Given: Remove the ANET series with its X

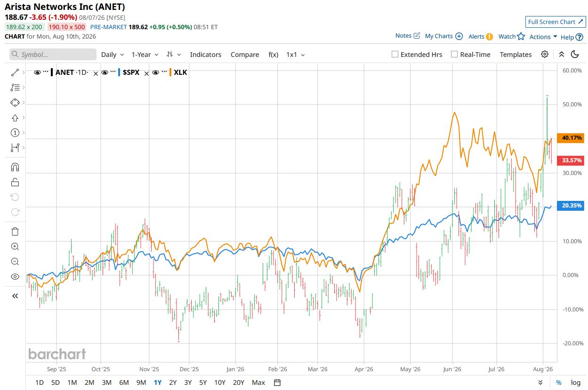Looking at the screenshot, I should [x=95, y=73].
